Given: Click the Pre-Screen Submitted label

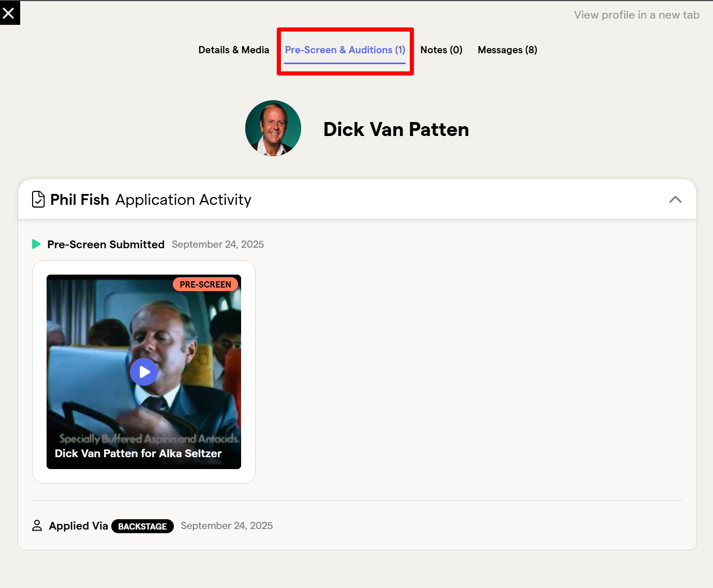Looking at the screenshot, I should [x=106, y=245].
